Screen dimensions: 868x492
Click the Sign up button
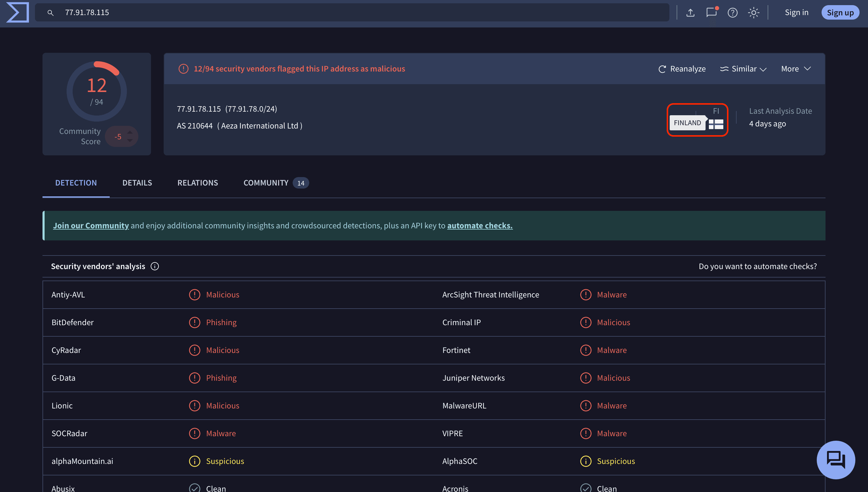[x=840, y=12]
